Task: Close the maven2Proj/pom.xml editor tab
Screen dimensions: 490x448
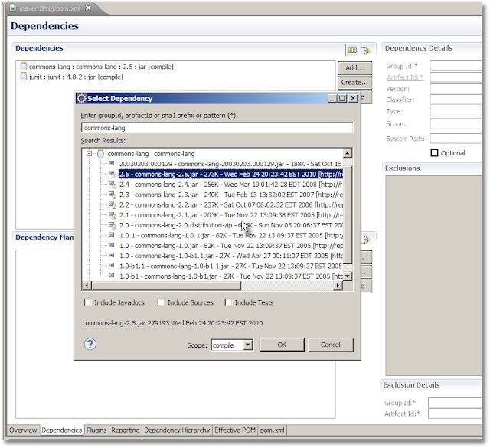Action: coord(88,8)
